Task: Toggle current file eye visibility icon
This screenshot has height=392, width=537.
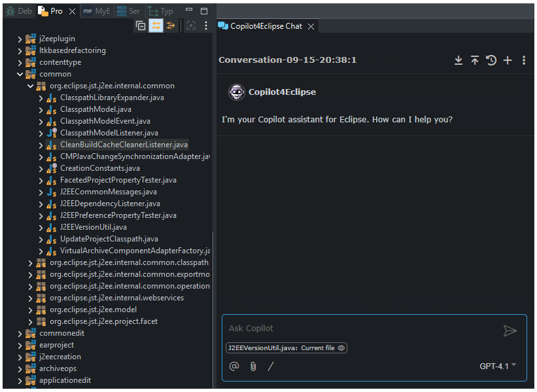Action: pyautogui.click(x=341, y=347)
